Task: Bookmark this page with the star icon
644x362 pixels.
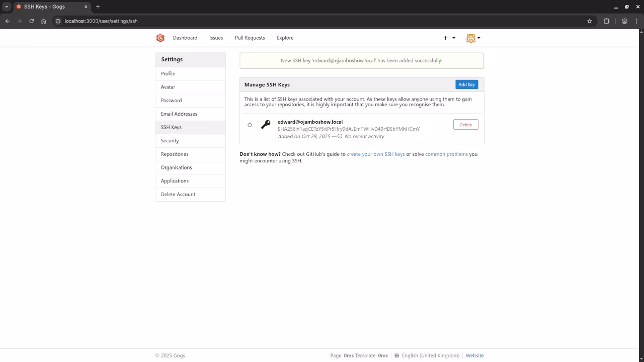Action: pos(590,21)
